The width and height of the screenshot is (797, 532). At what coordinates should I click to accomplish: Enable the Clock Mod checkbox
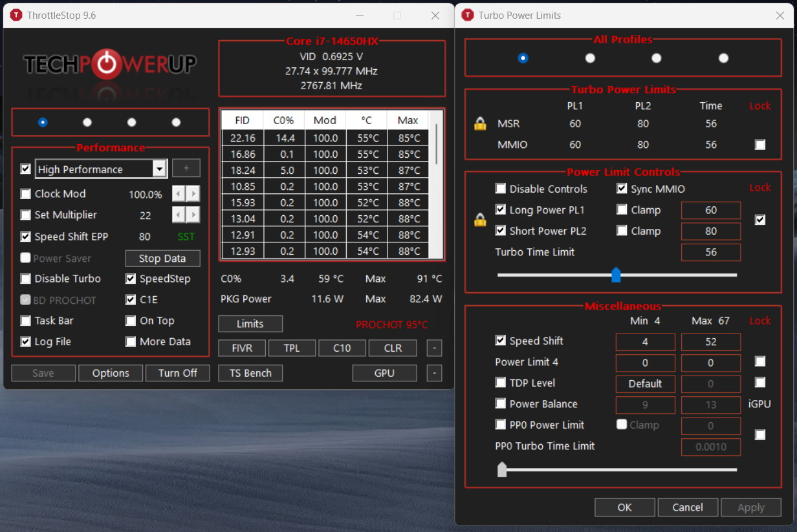click(x=26, y=194)
